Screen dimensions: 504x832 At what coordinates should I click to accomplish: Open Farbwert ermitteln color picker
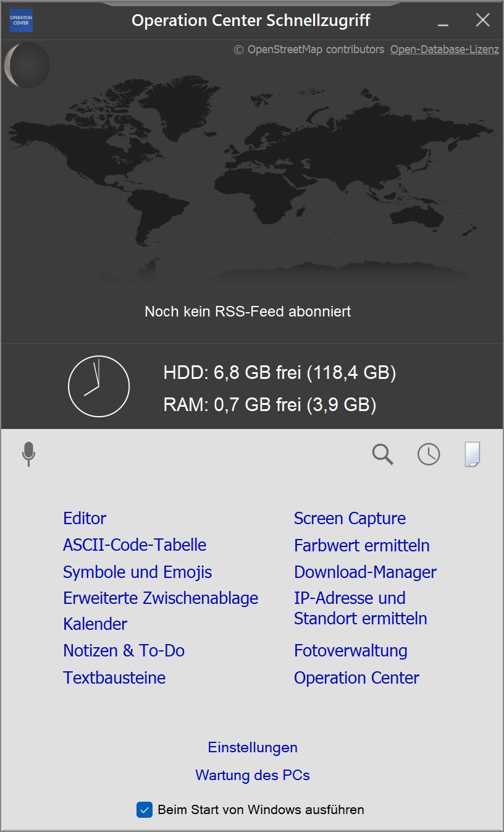(361, 545)
